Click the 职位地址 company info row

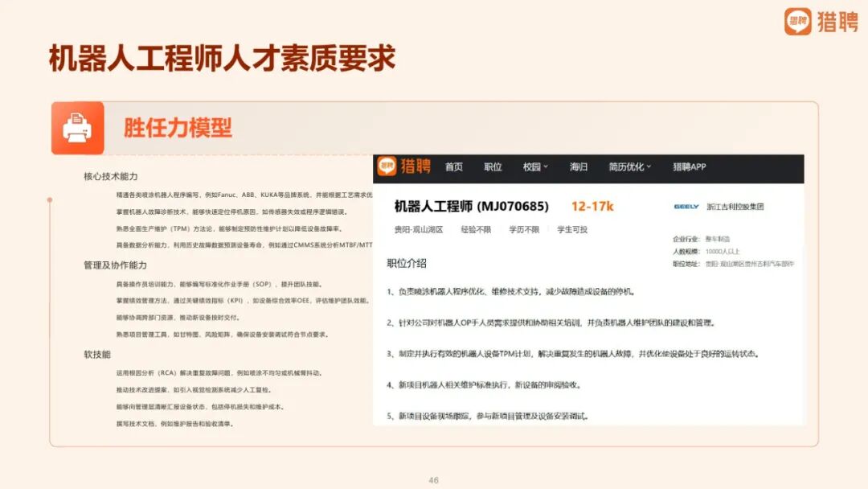click(x=734, y=264)
